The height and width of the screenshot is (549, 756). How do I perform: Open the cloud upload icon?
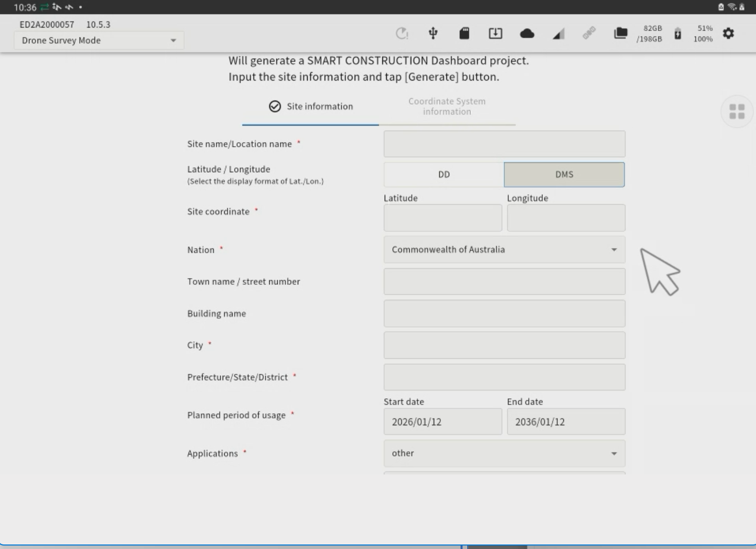527,34
